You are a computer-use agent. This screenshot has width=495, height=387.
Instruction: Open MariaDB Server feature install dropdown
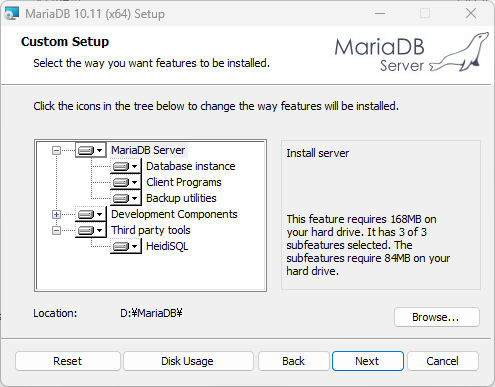[x=90, y=150]
